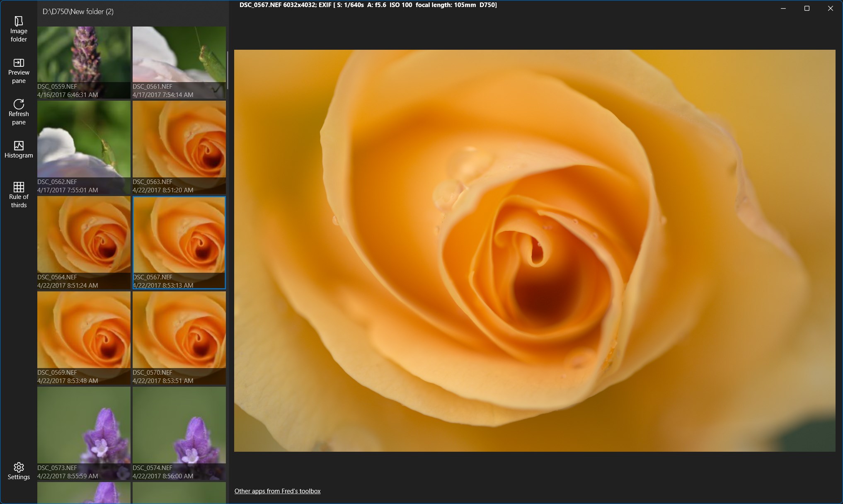Click the Refresh pane icon
Viewport: 843px width, 504px height.
click(19, 112)
